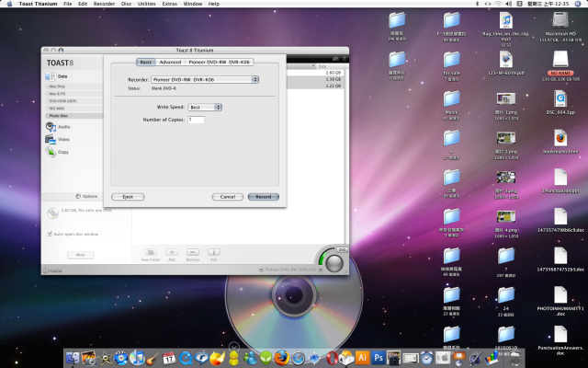Select the 1.22 GB size row
Screen dimensions: 588x368
(x=315, y=86)
